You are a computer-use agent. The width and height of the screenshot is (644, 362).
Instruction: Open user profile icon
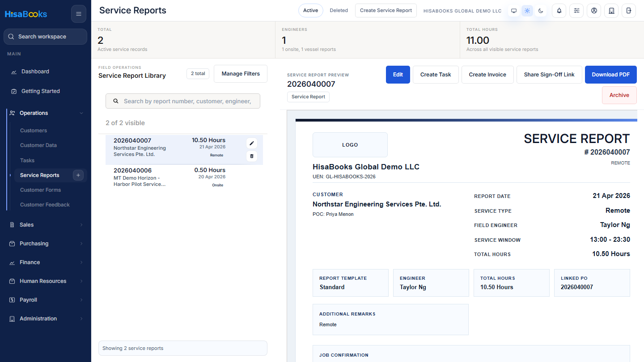coord(594,11)
